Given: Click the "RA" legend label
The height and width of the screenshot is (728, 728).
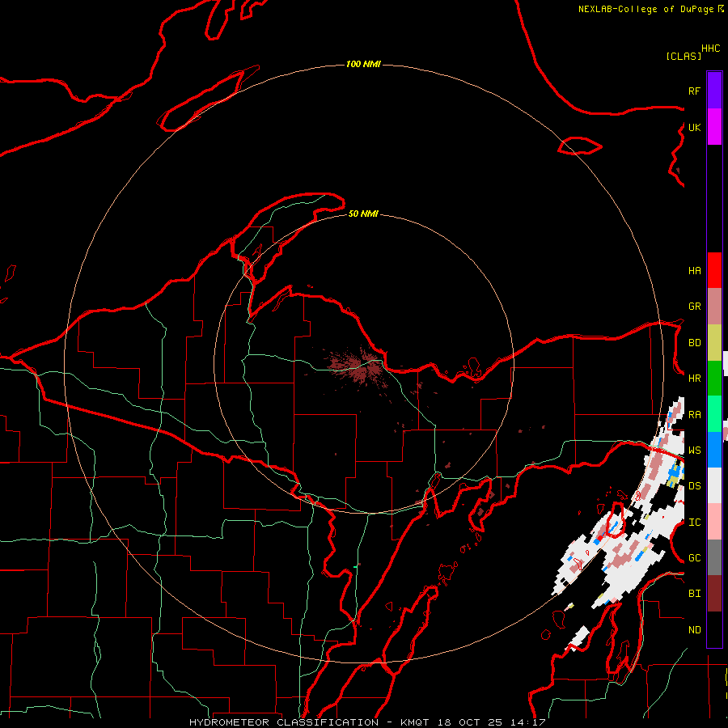Looking at the screenshot, I should (x=694, y=415).
